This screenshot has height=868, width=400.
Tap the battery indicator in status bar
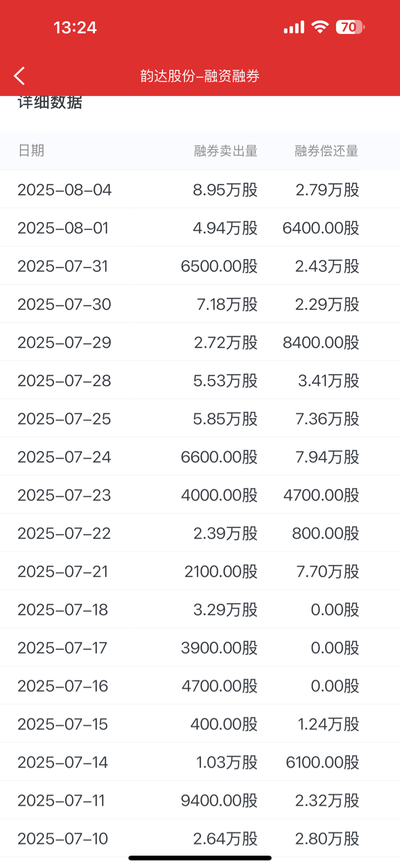[350, 27]
